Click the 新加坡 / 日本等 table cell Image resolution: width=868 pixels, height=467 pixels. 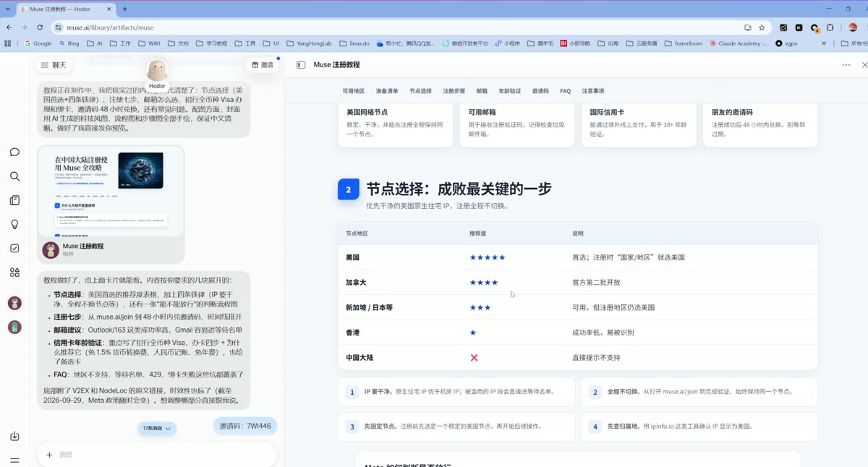point(369,307)
